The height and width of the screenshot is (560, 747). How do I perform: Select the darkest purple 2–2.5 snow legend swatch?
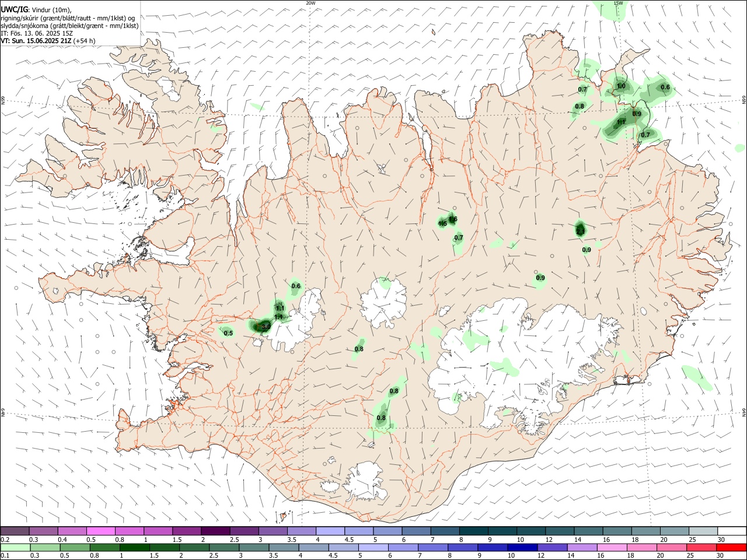[x=215, y=531]
